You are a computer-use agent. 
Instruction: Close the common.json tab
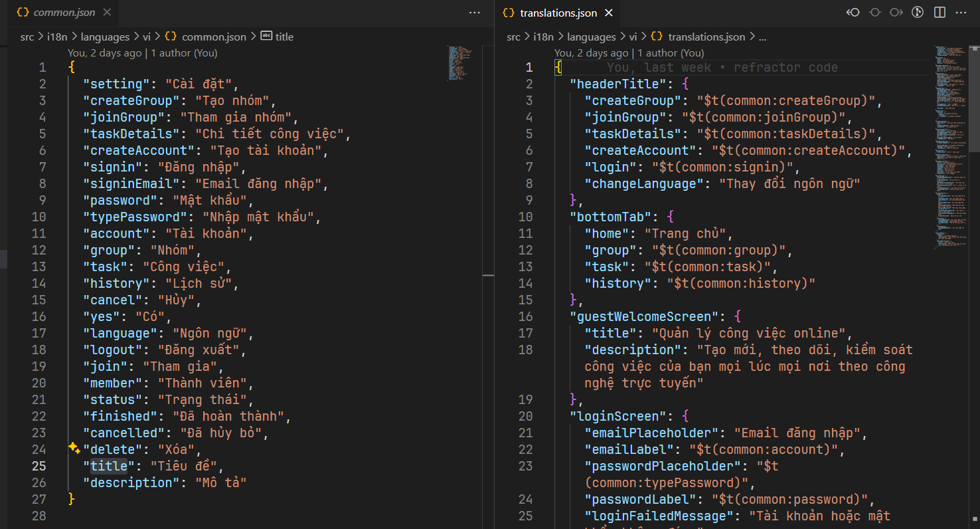[x=108, y=13]
